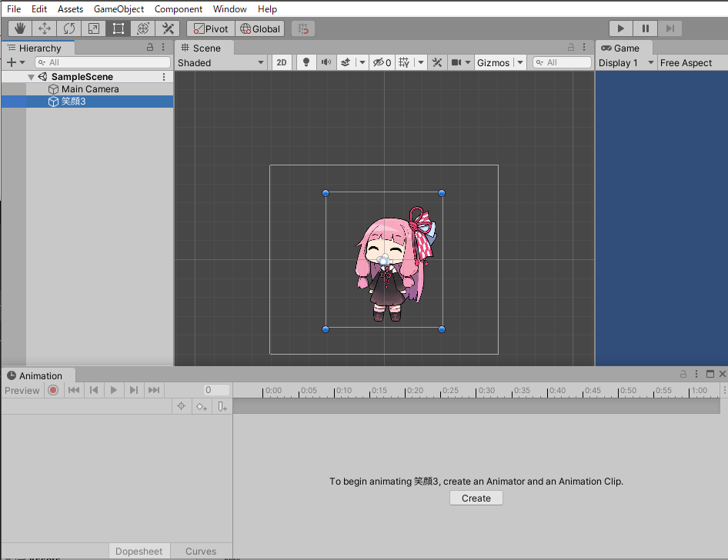The image size is (728, 560).
Task: Toggle scene effects (skybox, fog)
Action: point(346,62)
